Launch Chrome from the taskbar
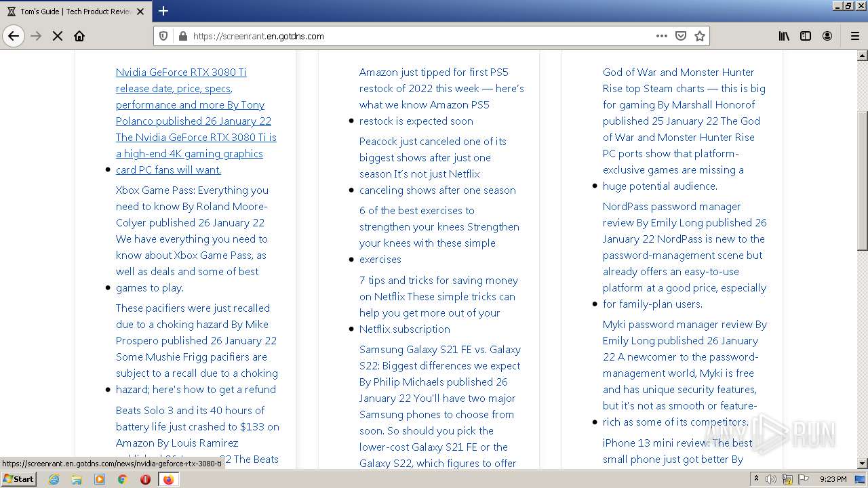868x488 pixels. (x=123, y=479)
